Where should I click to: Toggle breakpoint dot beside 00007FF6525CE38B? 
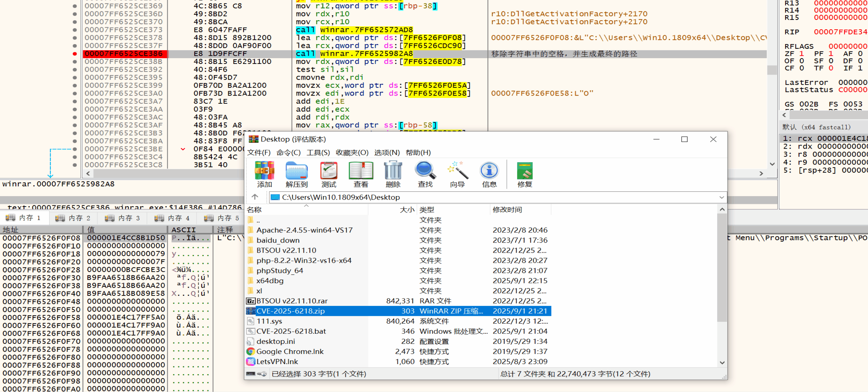click(x=75, y=62)
